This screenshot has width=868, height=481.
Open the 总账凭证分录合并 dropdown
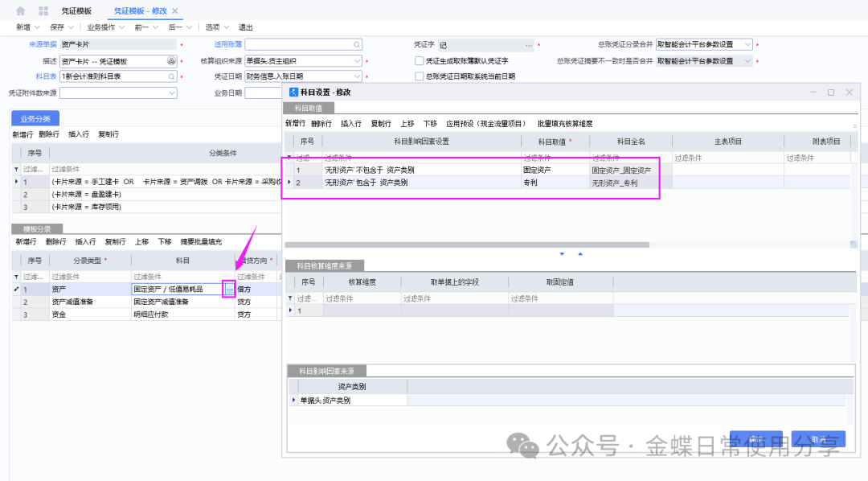(x=747, y=45)
